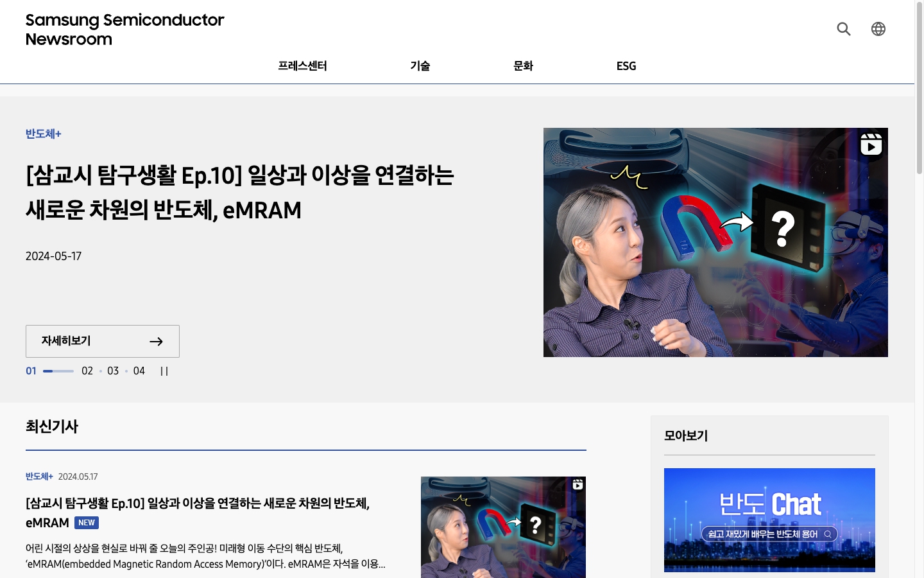Go to slide 01 indicator
Image resolution: width=924 pixels, height=578 pixels.
[x=31, y=371]
